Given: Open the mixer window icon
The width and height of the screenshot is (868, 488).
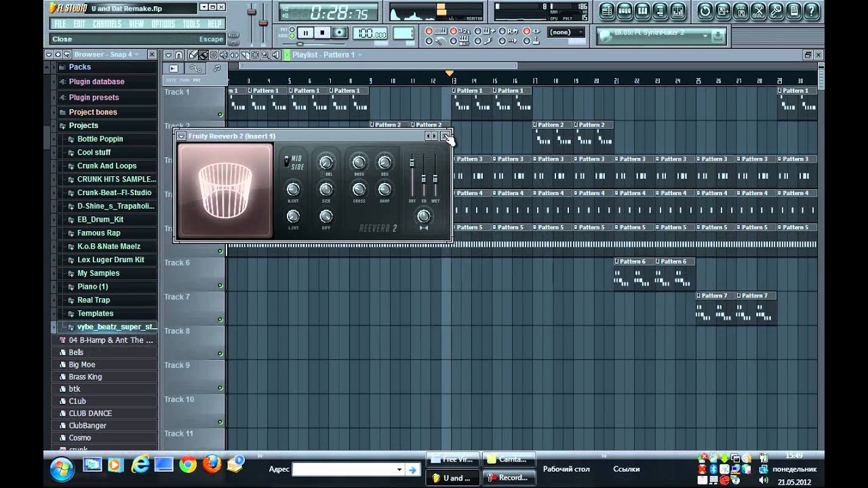Looking at the screenshot, I should [x=677, y=12].
